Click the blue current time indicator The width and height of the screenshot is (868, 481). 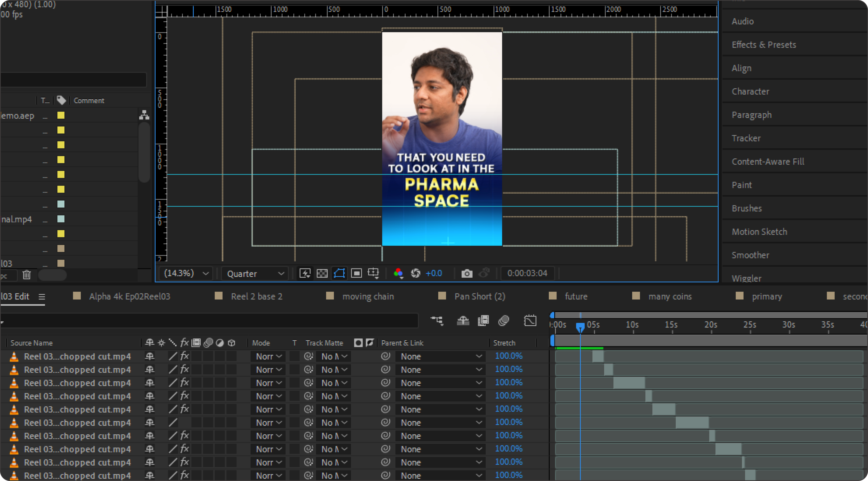point(580,327)
